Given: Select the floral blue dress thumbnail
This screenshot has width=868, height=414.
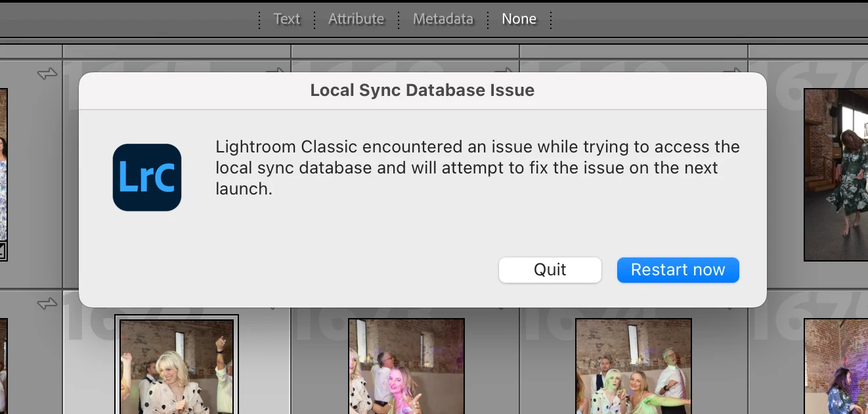Looking at the screenshot, I should point(3,175).
